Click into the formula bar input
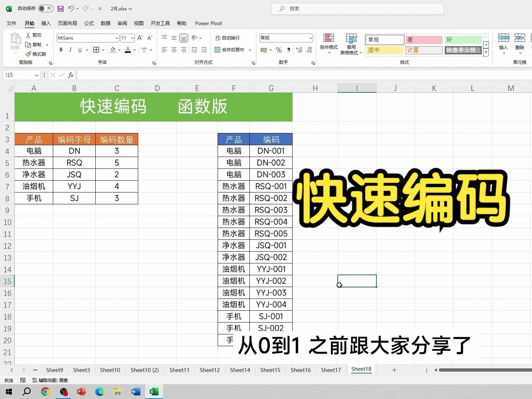Viewport: 532px width, 399px height. tap(304, 75)
